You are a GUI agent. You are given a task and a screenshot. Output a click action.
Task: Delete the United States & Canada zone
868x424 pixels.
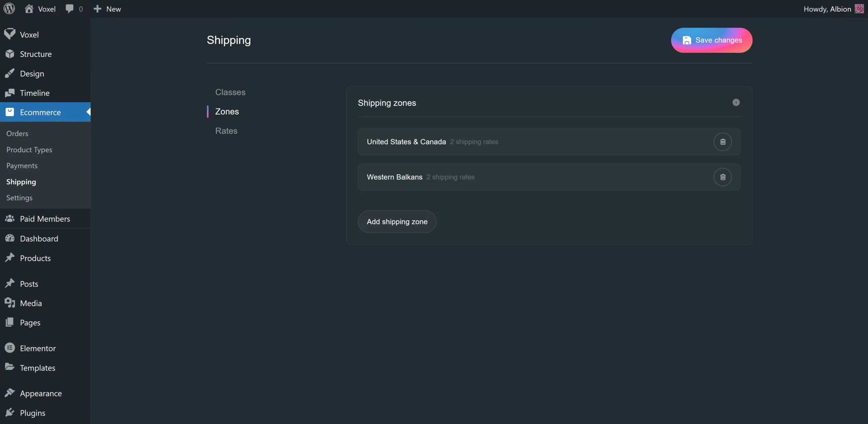point(723,142)
